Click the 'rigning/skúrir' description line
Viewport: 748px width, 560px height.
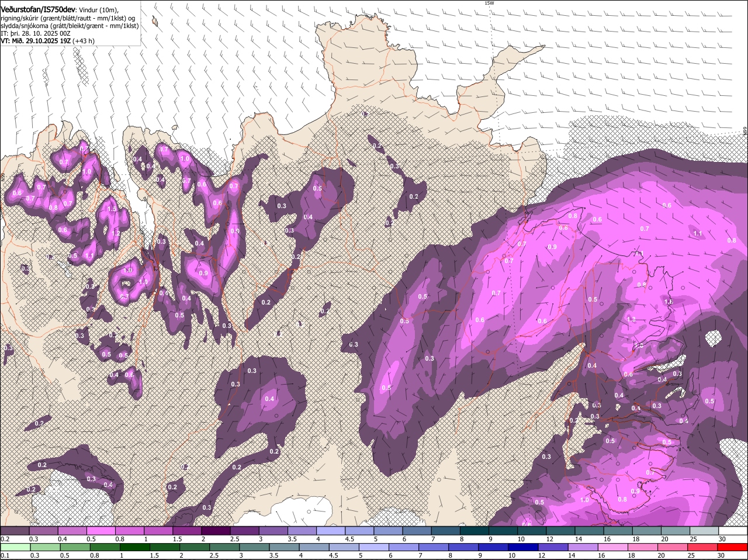coord(68,18)
